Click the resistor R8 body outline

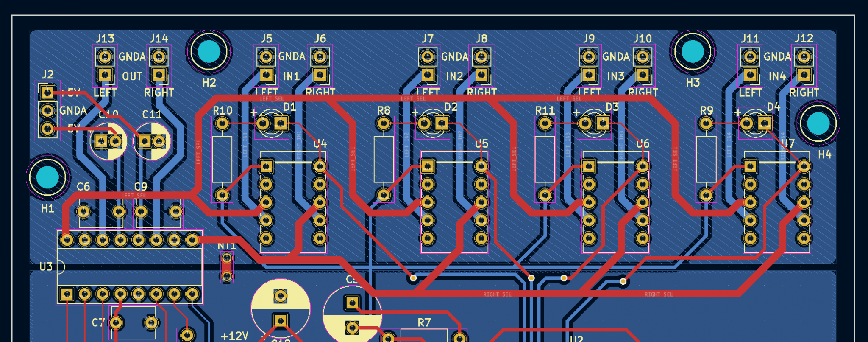point(384,159)
